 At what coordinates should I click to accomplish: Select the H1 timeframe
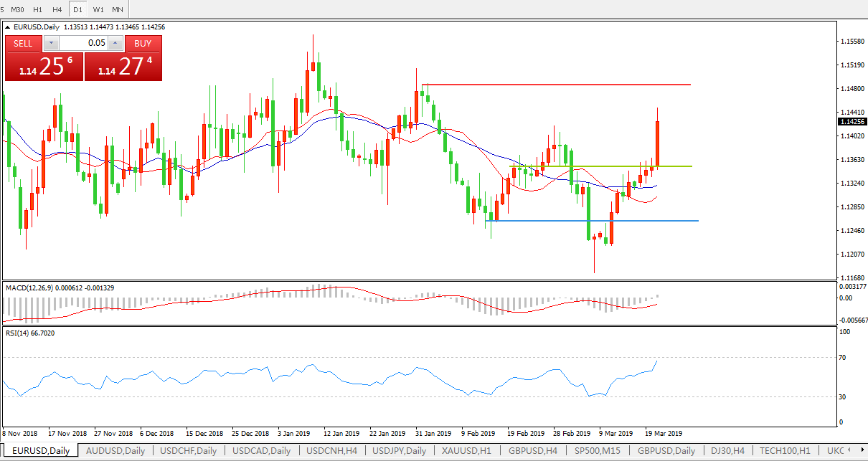38,9
